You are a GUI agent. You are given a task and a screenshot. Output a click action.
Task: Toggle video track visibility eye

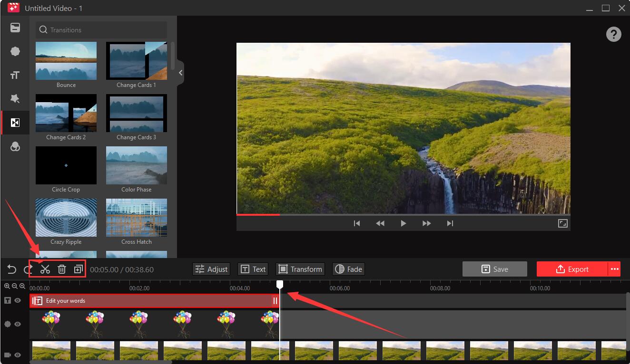(x=18, y=355)
